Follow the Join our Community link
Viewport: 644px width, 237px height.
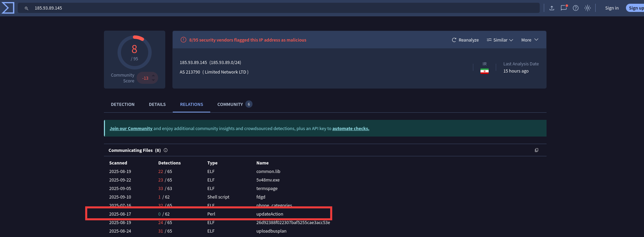pos(131,129)
